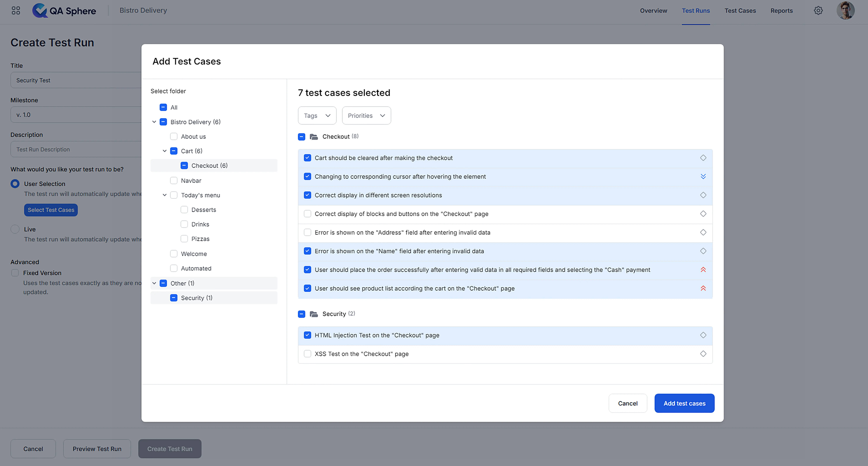Select the Navbar folder checkbox
The width and height of the screenshot is (868, 466).
point(173,180)
